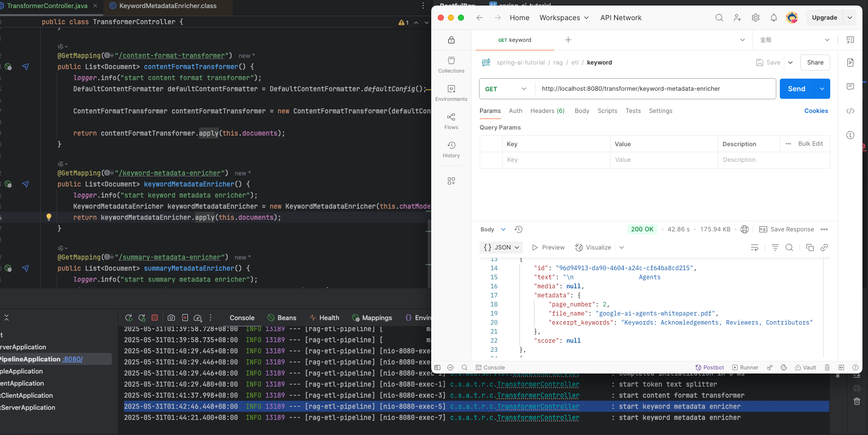
Task: Close the TransformerController.java tab
Action: [x=95, y=6]
